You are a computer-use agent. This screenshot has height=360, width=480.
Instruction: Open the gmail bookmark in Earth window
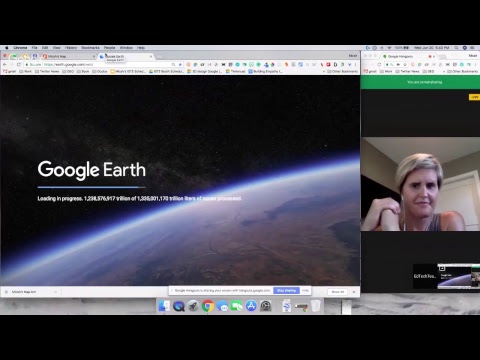(x=10, y=71)
